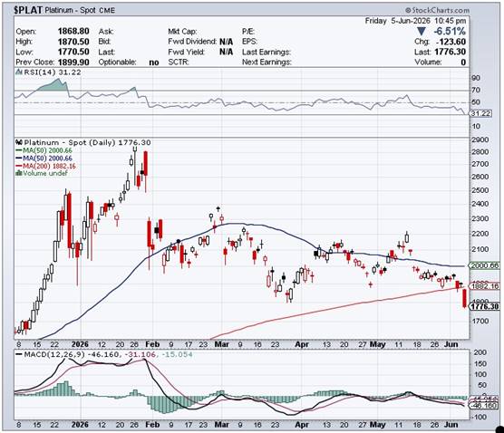This screenshot has height=433, width=504.
Task: Click the Fwd Yield N/A value
Action: 226,52
